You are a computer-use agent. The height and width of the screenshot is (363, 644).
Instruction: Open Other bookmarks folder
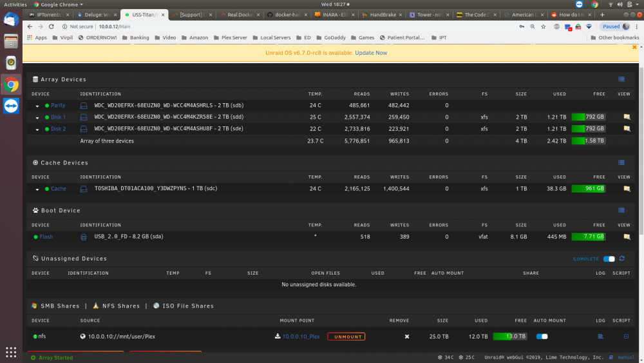[x=615, y=37]
